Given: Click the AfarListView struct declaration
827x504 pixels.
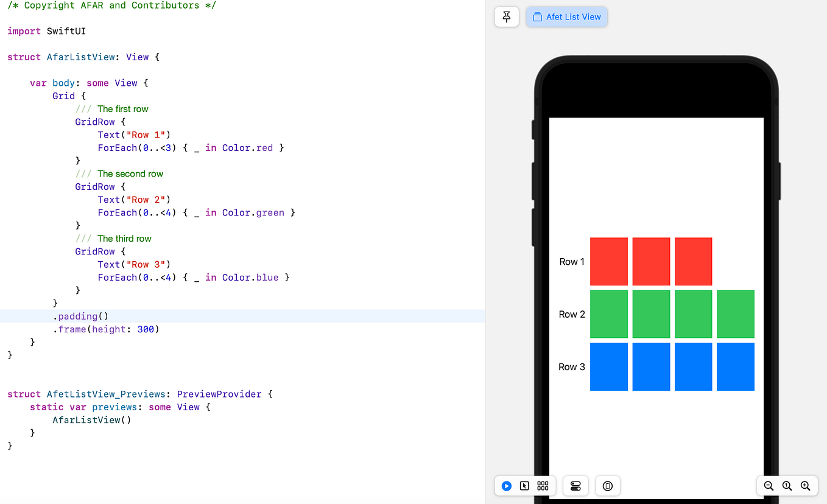Looking at the screenshot, I should [x=83, y=57].
